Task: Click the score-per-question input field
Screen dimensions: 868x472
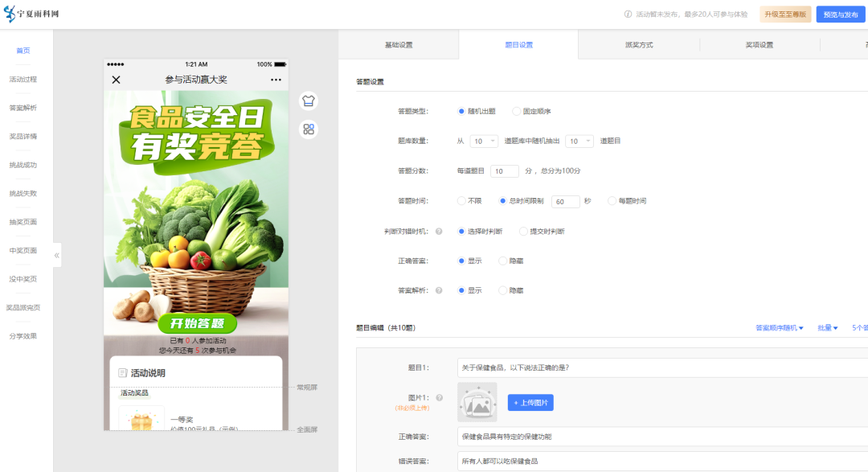Action: [x=504, y=171]
